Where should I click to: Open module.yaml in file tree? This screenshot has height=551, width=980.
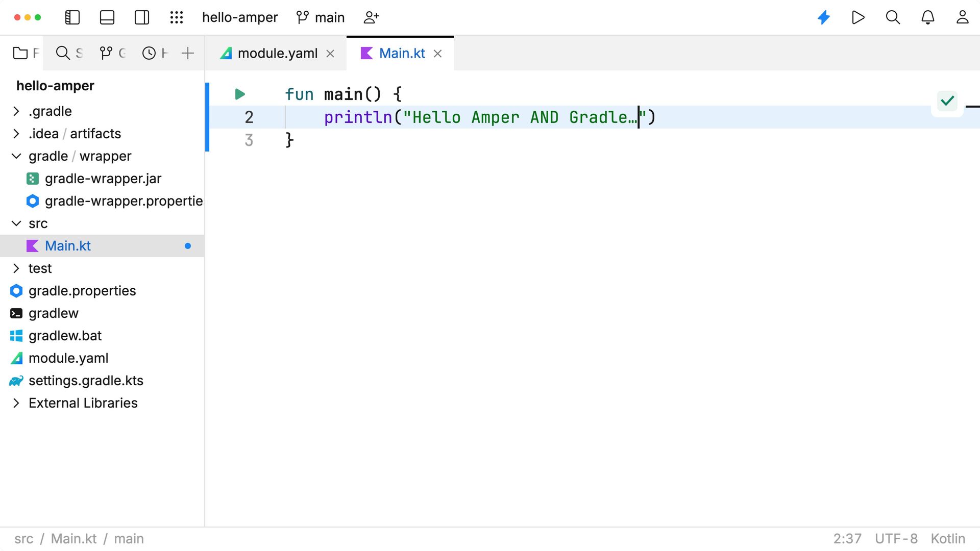[102, 358]
